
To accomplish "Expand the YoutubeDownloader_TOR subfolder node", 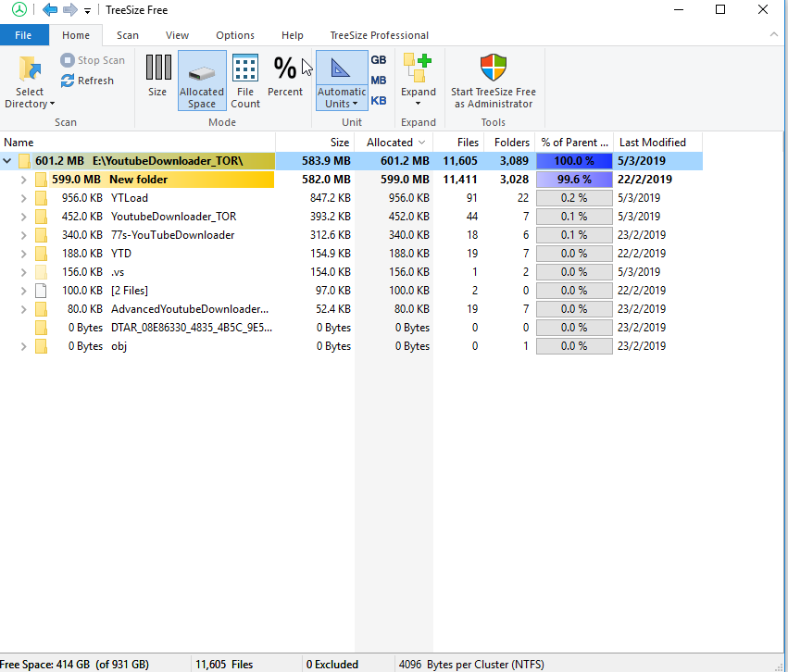I will point(24,217).
